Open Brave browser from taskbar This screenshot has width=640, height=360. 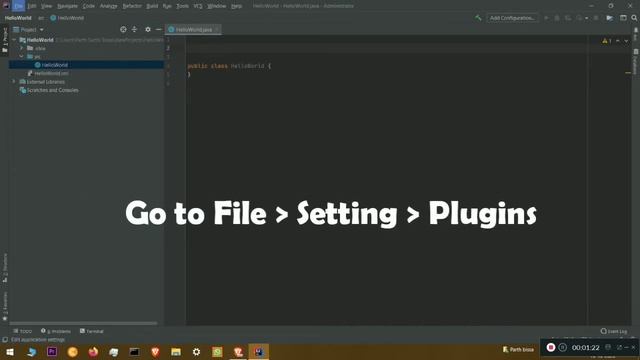tap(155, 351)
